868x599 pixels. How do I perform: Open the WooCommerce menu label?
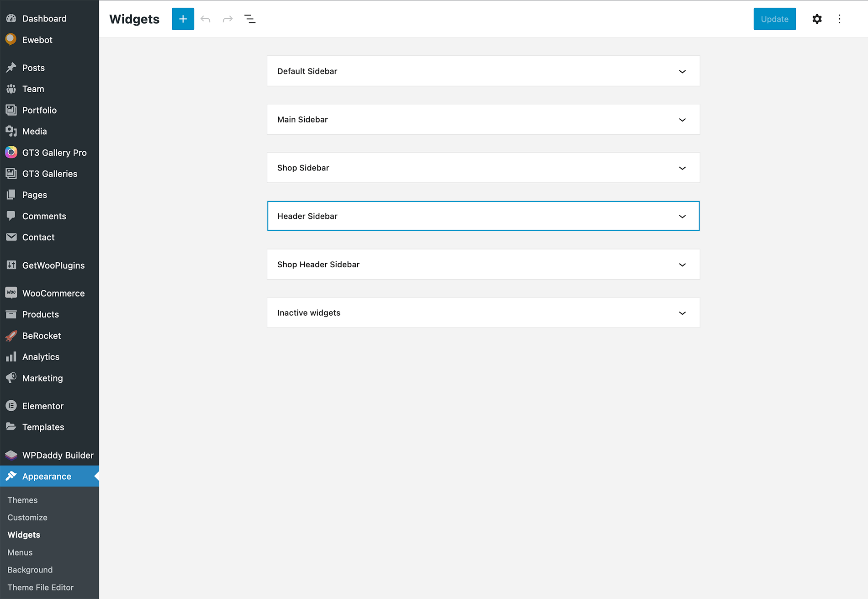(x=53, y=293)
